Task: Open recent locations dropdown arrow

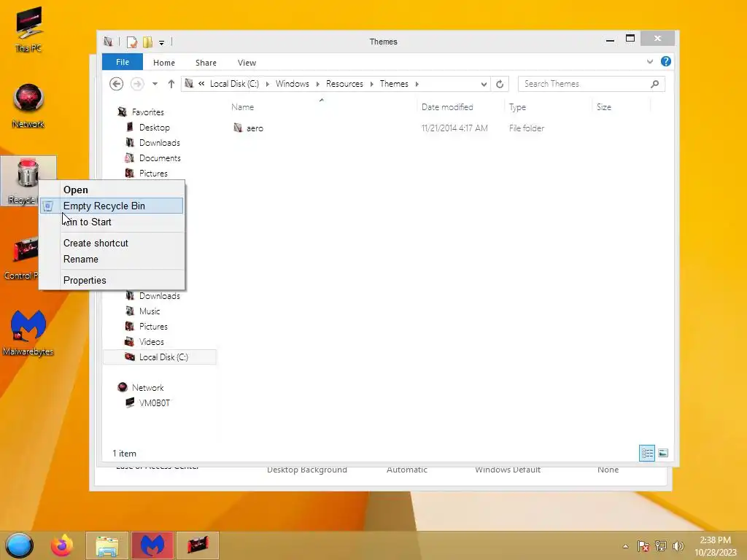Action: tap(155, 84)
